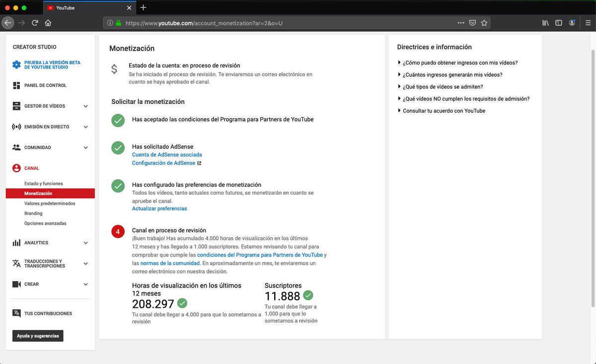The width and height of the screenshot is (596, 364).
Task: Expand the Gestor de vídeos chevron
Action: click(85, 106)
